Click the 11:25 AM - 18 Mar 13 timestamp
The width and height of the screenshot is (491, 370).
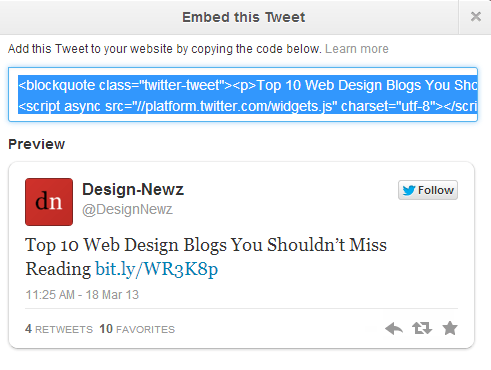(x=82, y=295)
